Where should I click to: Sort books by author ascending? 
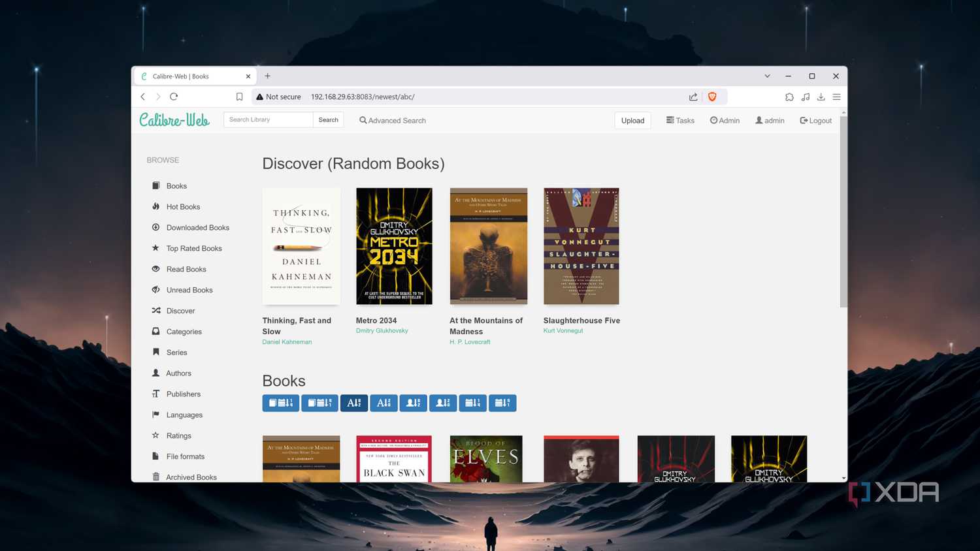pos(414,403)
